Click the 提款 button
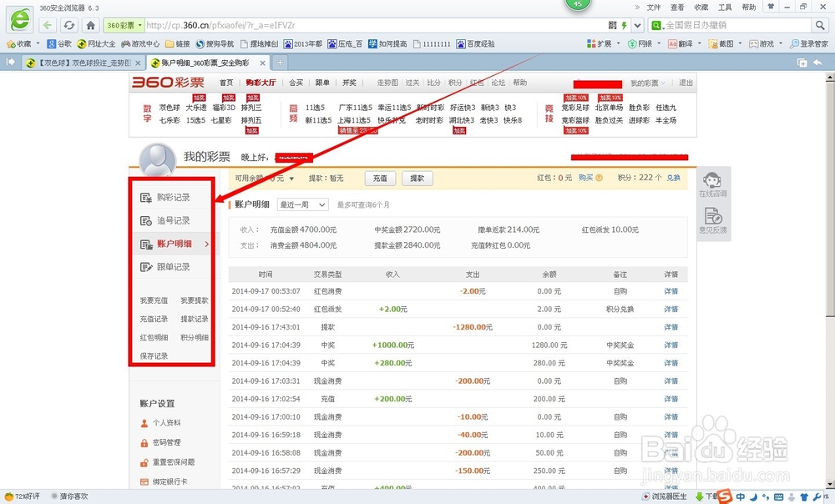Screen dimensions: 835x504 (417, 179)
